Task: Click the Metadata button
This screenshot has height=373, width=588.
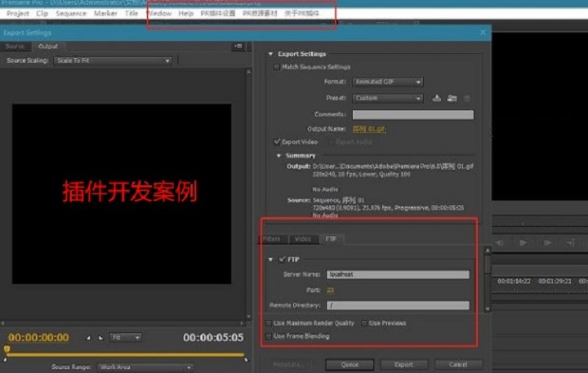Action: point(288,364)
